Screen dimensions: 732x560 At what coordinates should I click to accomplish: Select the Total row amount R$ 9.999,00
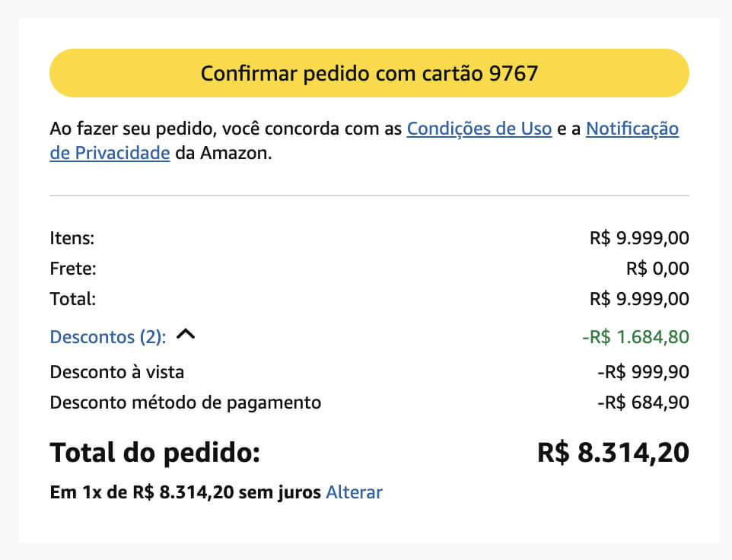[639, 299]
